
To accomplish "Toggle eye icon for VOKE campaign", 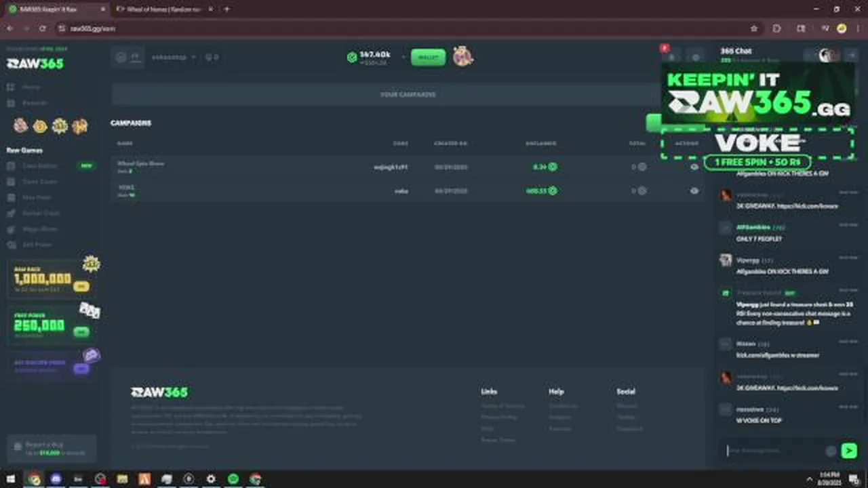I will pyautogui.click(x=694, y=191).
